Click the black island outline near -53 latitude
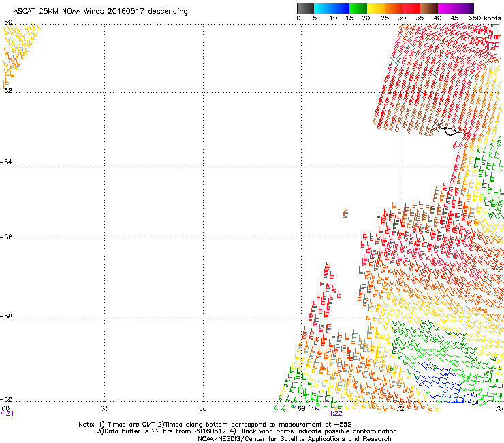 451,131
